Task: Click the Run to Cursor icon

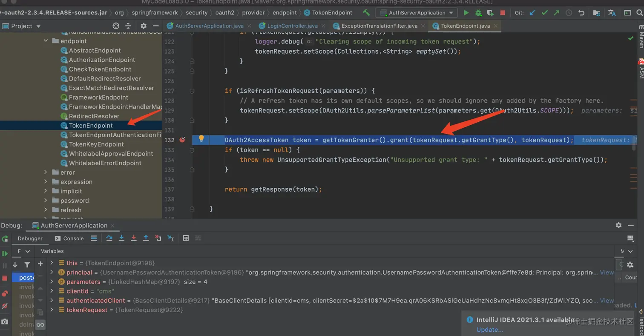Action: point(170,238)
